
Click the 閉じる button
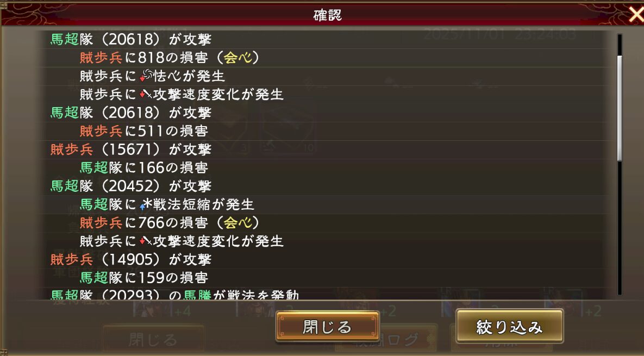[327, 327]
